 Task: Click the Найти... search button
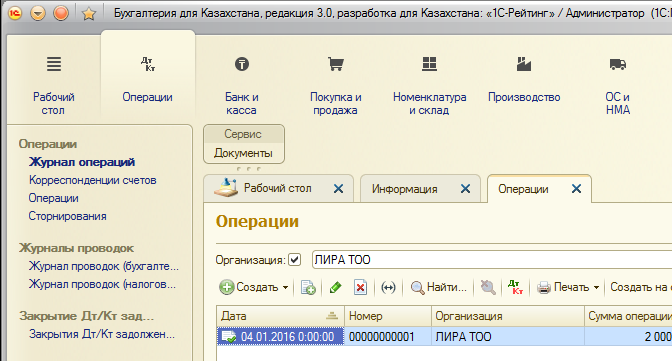(x=438, y=287)
